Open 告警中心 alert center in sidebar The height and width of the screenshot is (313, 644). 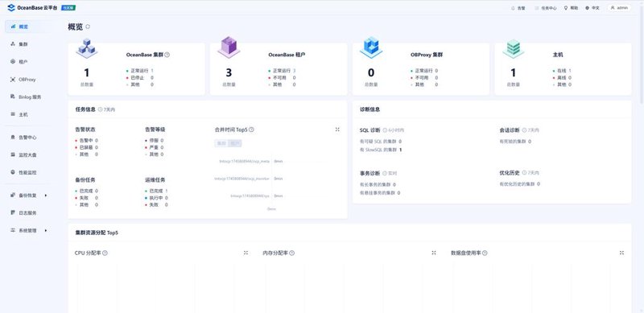pos(23,138)
